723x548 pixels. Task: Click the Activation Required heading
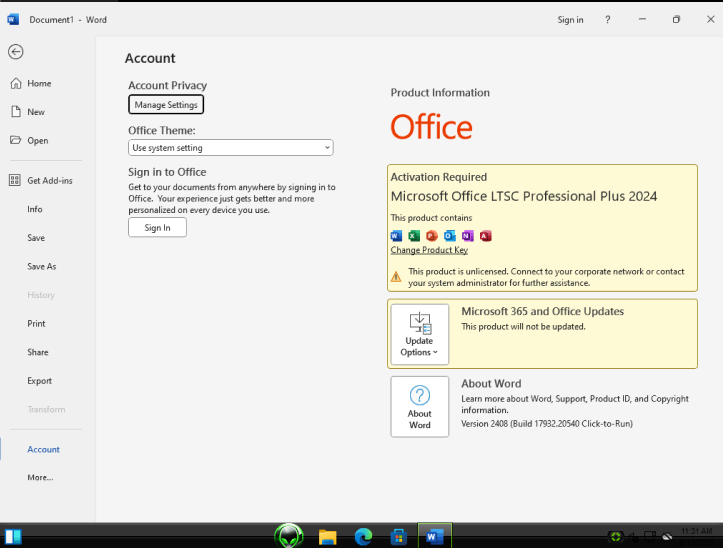click(x=439, y=177)
